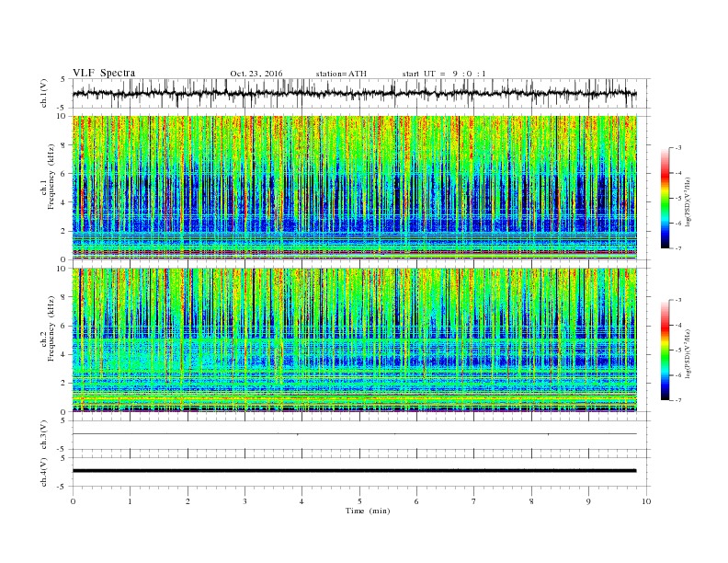Click the "9" tick on Time axis

pyautogui.click(x=588, y=501)
